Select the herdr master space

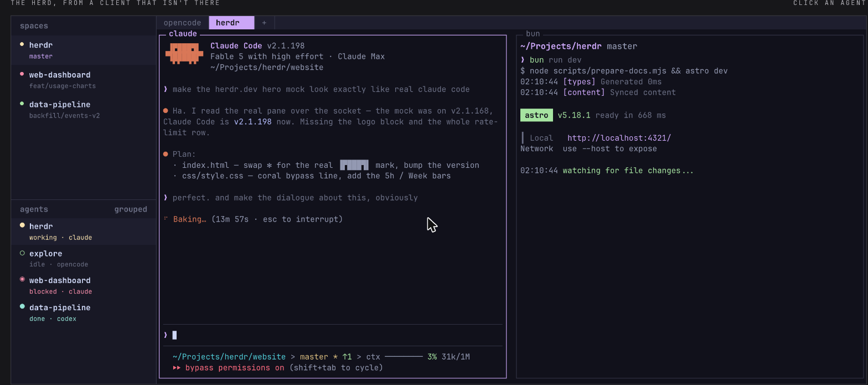[84, 50]
